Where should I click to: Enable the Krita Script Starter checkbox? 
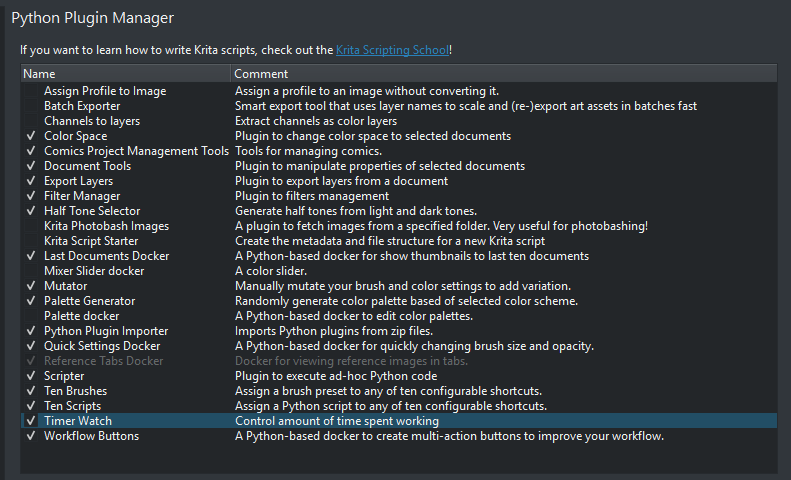31,241
